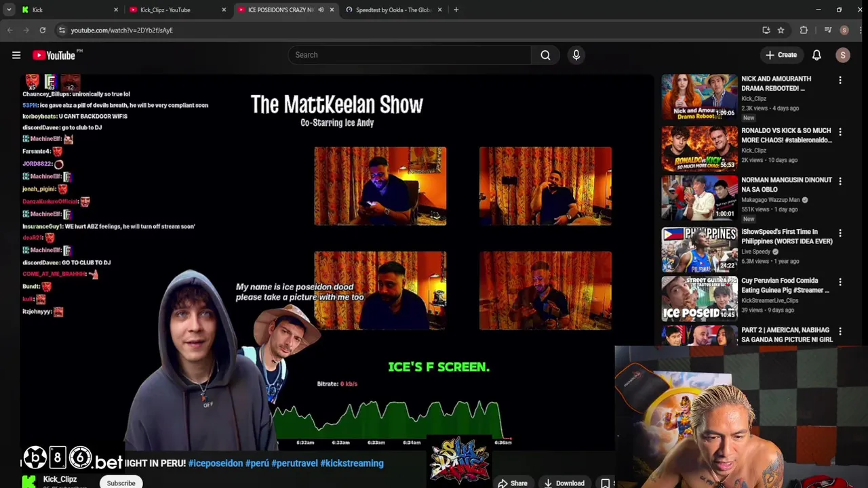Click the Create button

point(781,55)
